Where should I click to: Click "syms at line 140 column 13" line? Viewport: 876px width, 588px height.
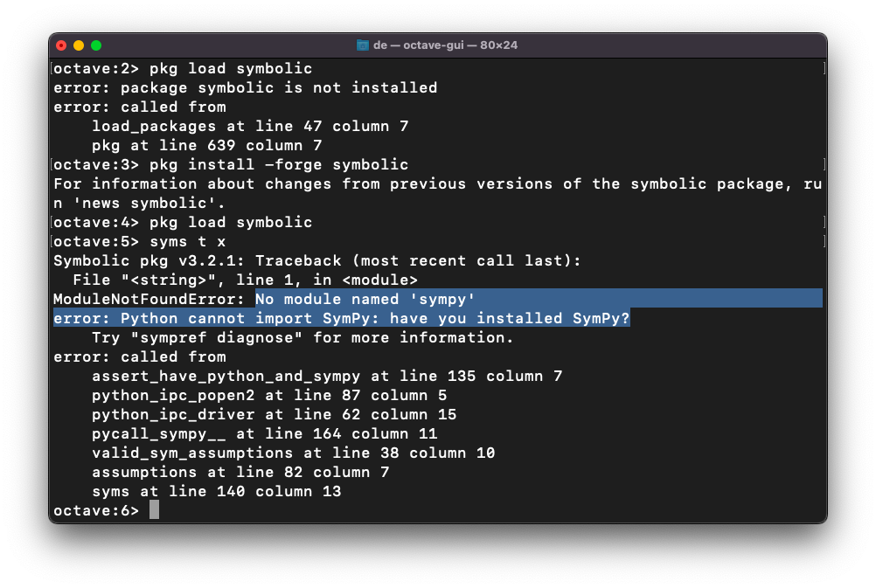click(216, 492)
